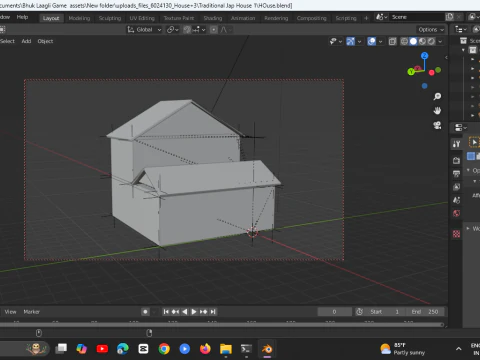Toggle proportional editing

click(x=214, y=30)
